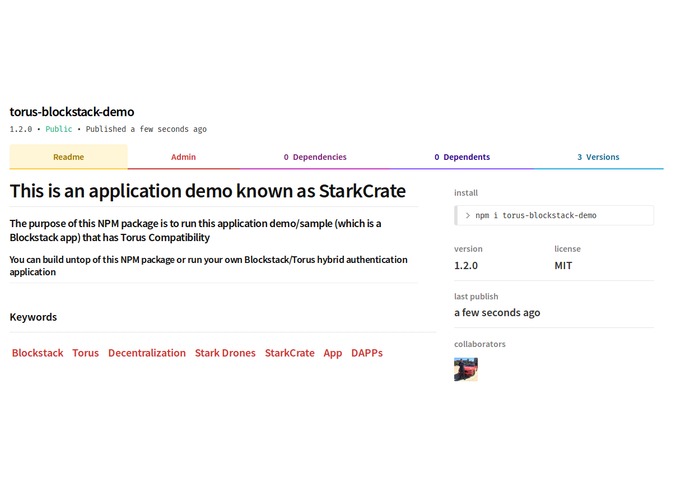Click the 'Published a few seconds ago' text
The width and height of the screenshot is (695, 494).
click(146, 129)
